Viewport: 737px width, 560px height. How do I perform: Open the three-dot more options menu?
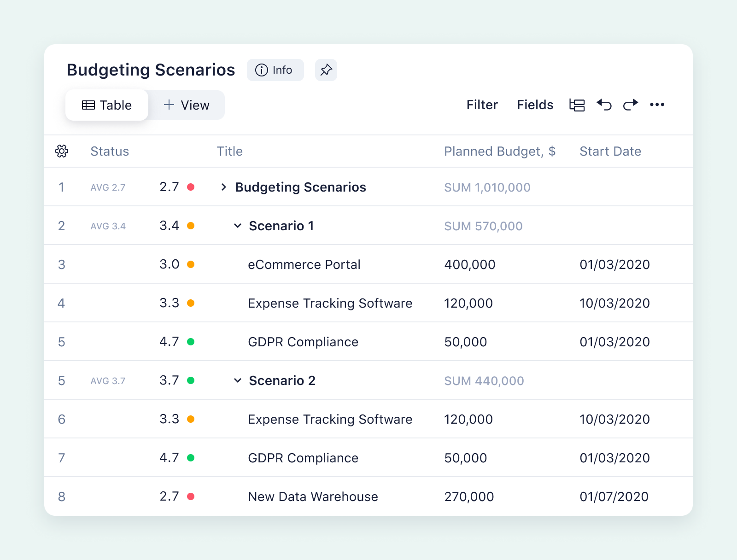(657, 105)
